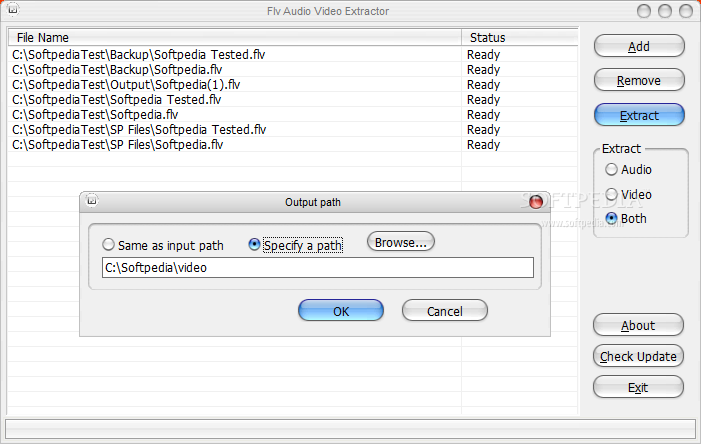Open main window system menu icon
Viewport: 701px width, 444px height.
(13, 8)
